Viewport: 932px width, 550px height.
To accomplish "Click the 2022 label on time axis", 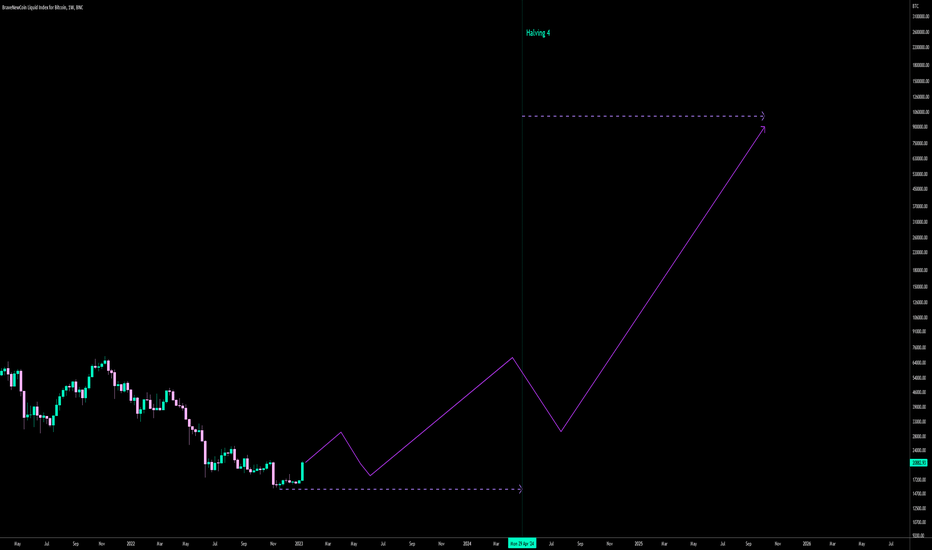I will pyautogui.click(x=131, y=543).
